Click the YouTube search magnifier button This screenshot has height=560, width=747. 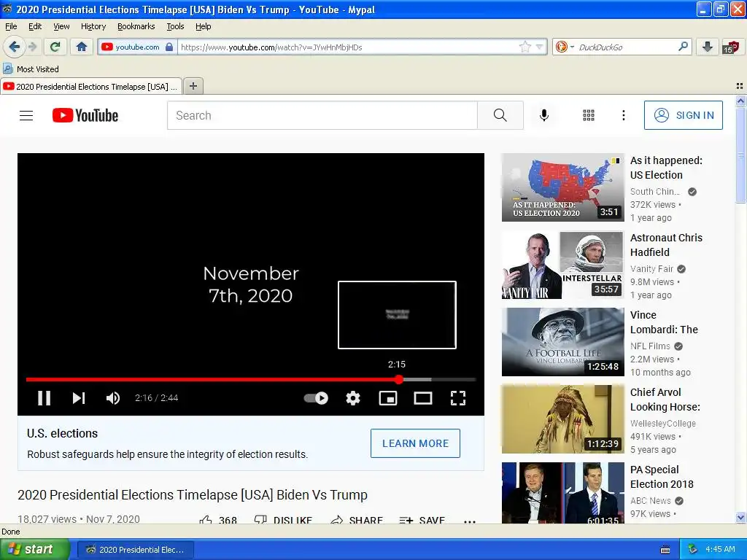click(500, 115)
